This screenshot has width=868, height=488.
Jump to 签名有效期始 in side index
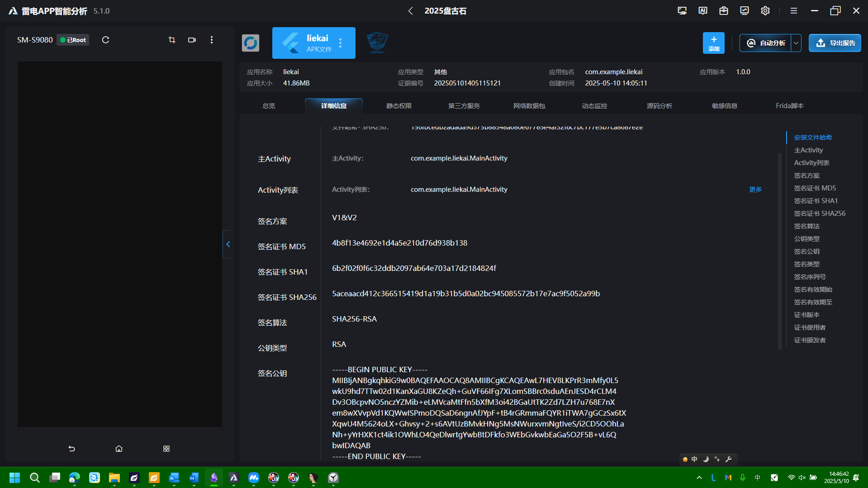coord(813,289)
